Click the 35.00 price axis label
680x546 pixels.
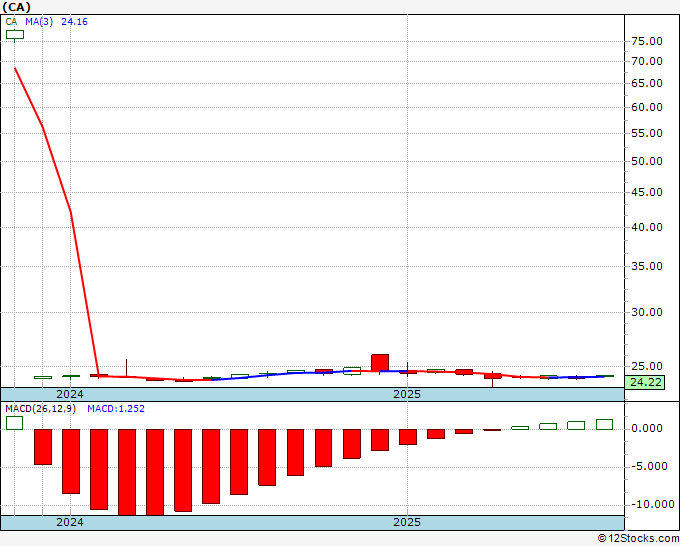point(647,266)
